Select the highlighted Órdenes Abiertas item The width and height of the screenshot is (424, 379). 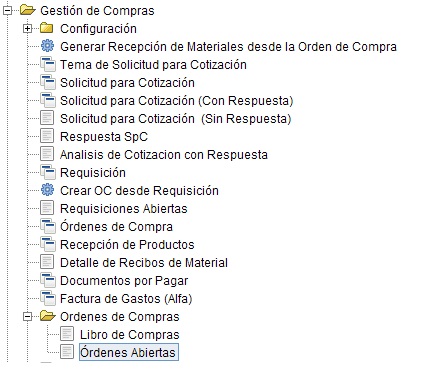(129, 352)
